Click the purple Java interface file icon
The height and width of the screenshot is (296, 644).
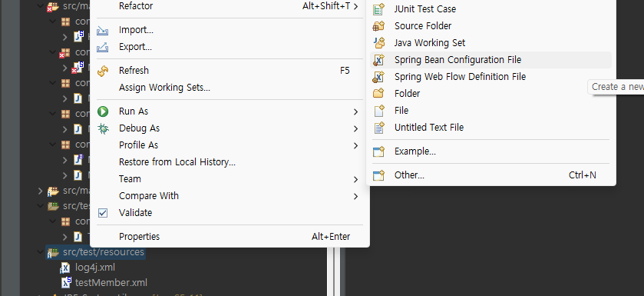click(x=78, y=159)
